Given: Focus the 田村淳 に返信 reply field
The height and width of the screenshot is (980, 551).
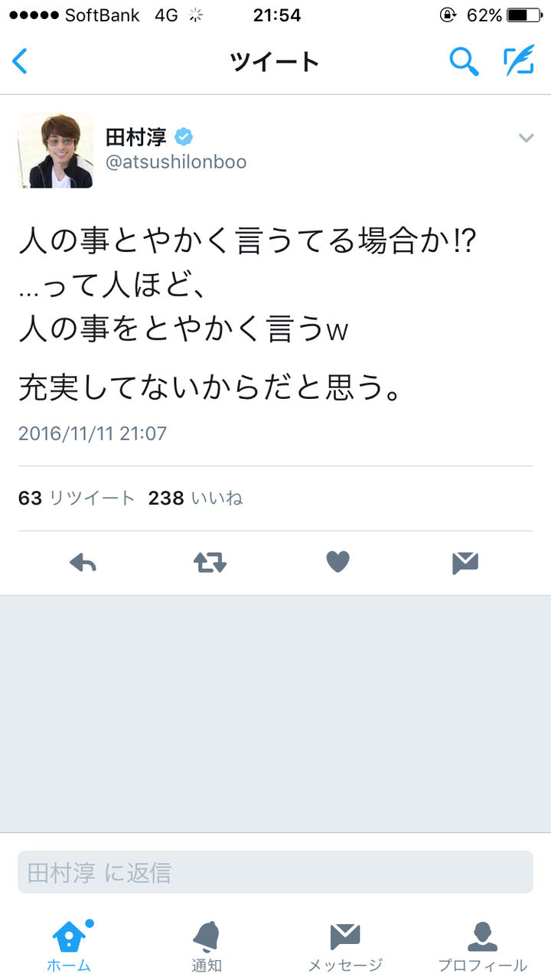Looking at the screenshot, I should coord(275,872).
